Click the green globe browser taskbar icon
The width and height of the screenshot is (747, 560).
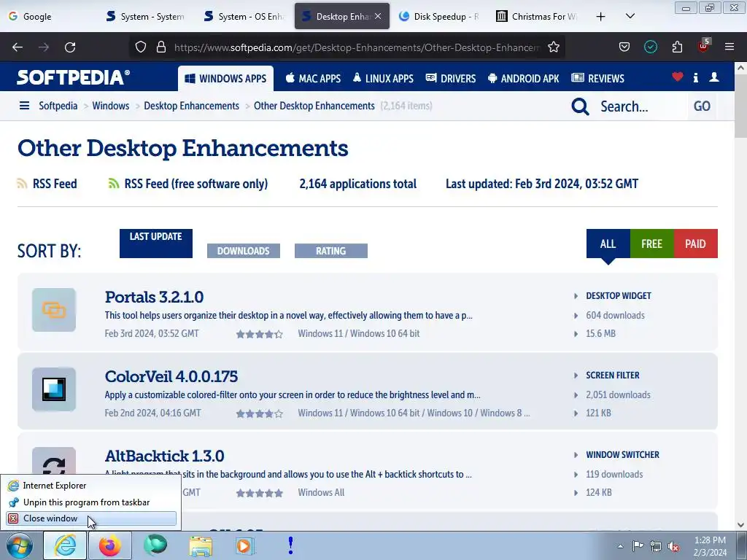(x=155, y=545)
